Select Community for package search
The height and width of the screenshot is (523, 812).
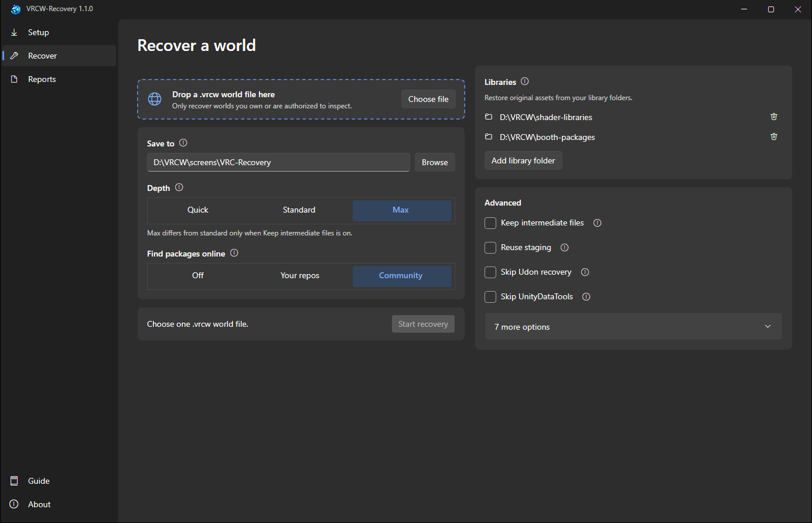(x=402, y=276)
